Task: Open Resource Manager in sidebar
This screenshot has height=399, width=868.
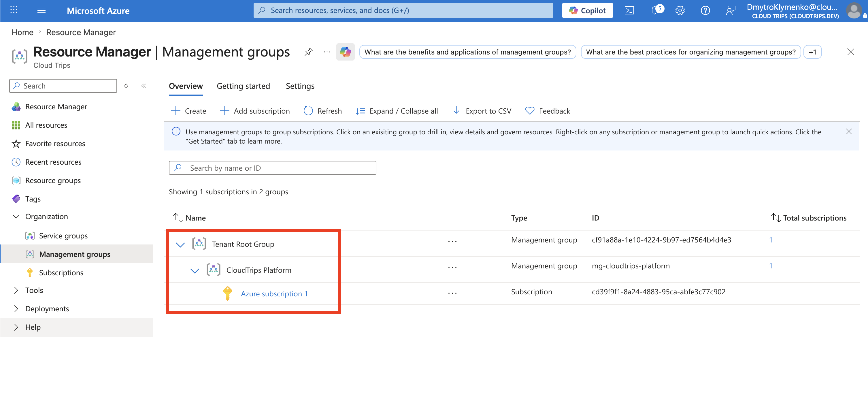Action: click(56, 106)
